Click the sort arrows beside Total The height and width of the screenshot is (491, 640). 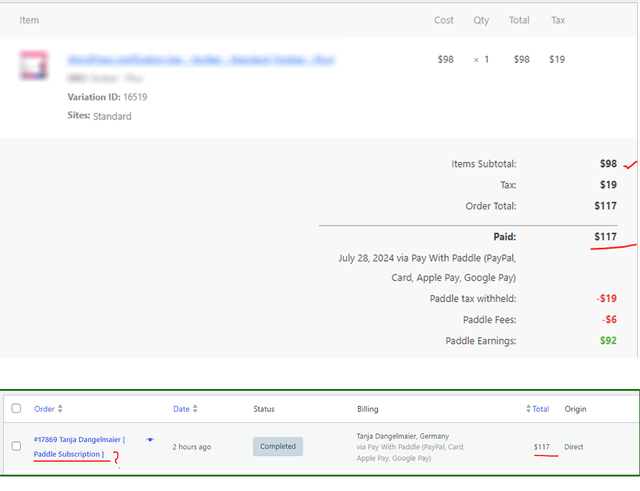coord(529,409)
